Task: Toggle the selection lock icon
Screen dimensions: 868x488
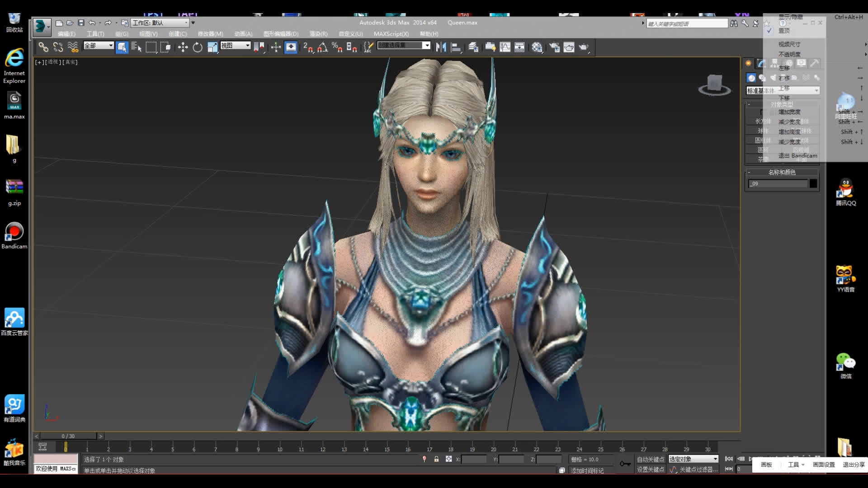Action: (x=436, y=459)
